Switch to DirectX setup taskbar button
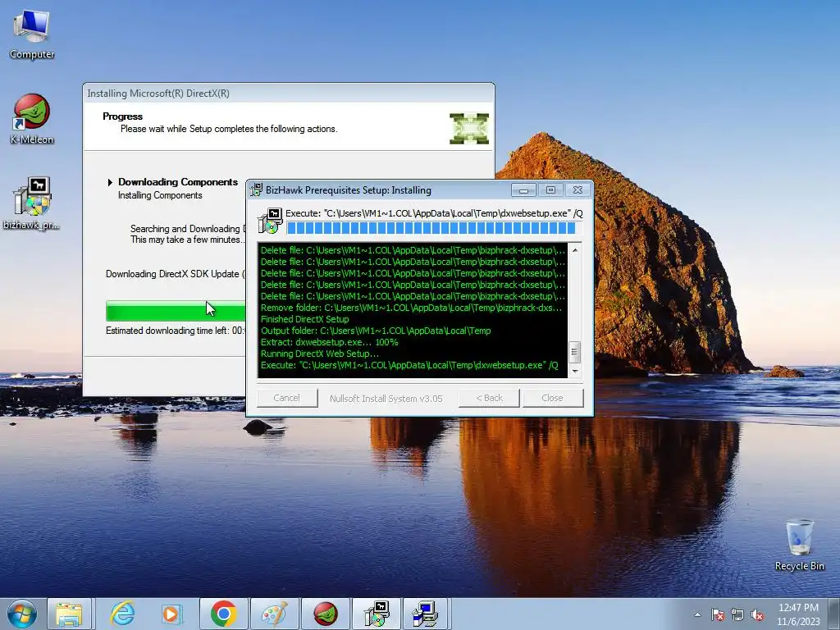This screenshot has height=630, width=840. [427, 614]
